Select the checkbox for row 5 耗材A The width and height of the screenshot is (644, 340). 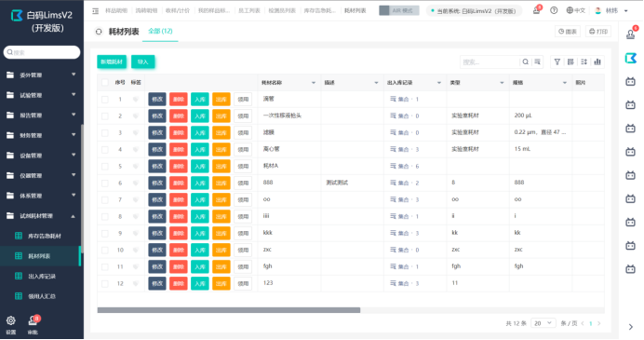click(105, 167)
